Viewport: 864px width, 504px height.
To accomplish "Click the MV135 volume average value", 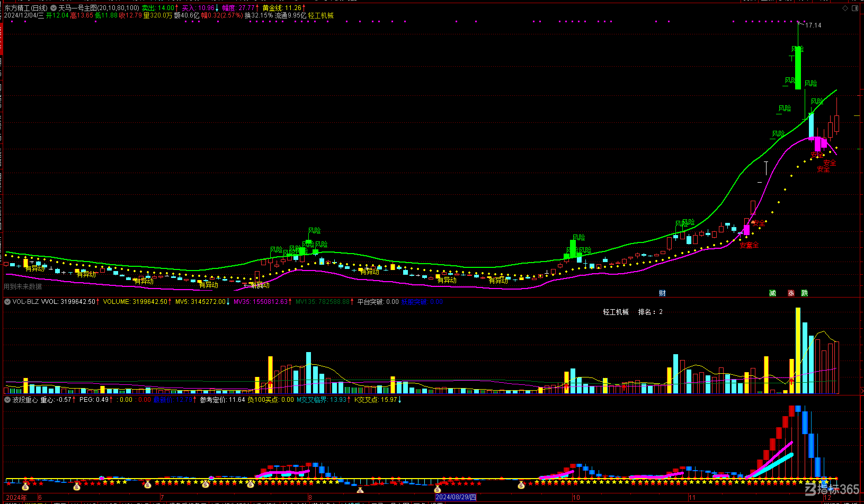I will tap(324, 302).
